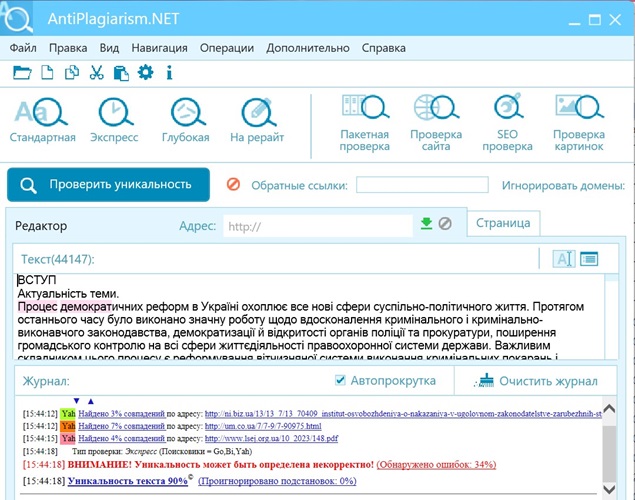Click the journal vertical scrollbar thumb
The image size is (635, 500).
coord(609,453)
